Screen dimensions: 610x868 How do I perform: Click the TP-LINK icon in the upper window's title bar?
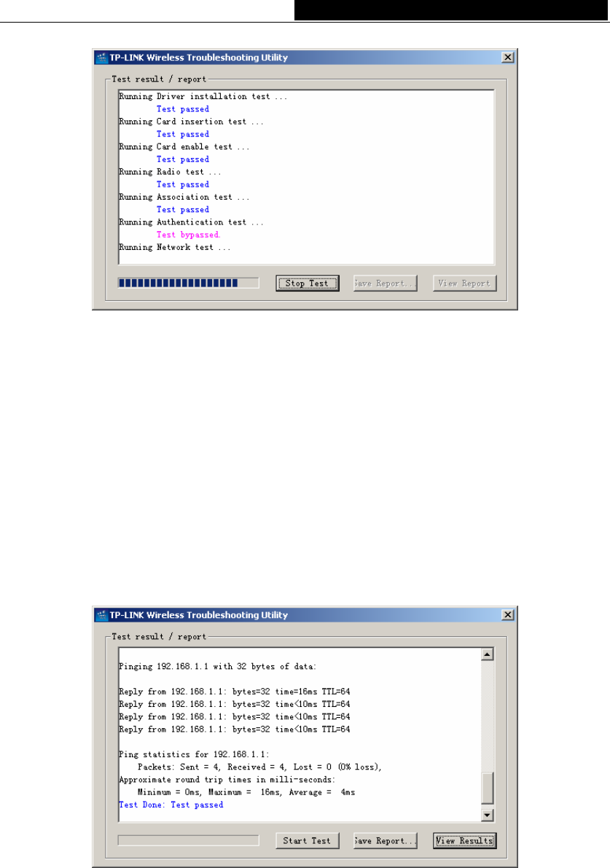[x=101, y=58]
